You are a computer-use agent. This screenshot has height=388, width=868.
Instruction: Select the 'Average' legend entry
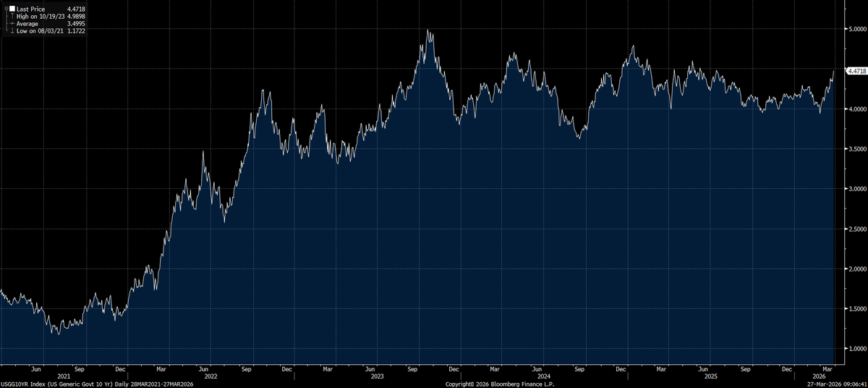click(27, 24)
